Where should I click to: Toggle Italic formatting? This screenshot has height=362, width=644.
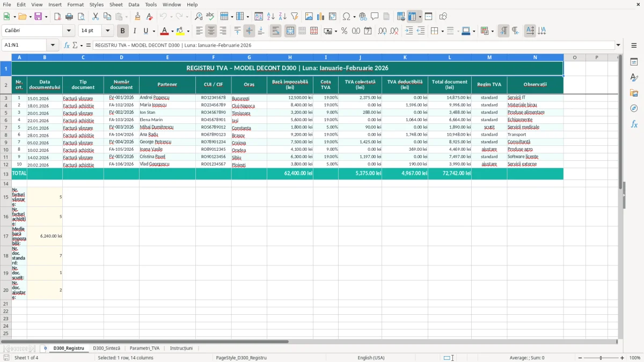135,31
